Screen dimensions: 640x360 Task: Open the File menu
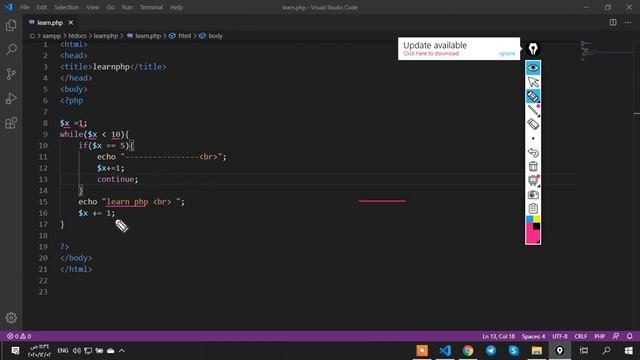click(24, 7)
